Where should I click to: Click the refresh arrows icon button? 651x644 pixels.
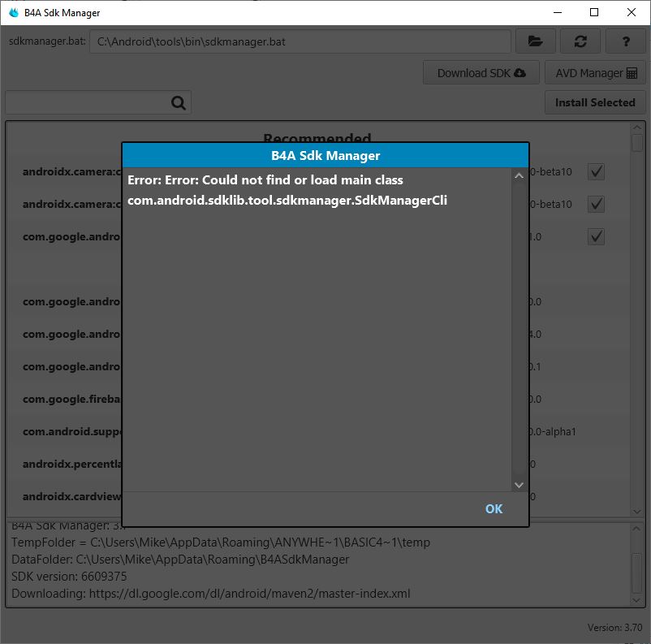(580, 41)
